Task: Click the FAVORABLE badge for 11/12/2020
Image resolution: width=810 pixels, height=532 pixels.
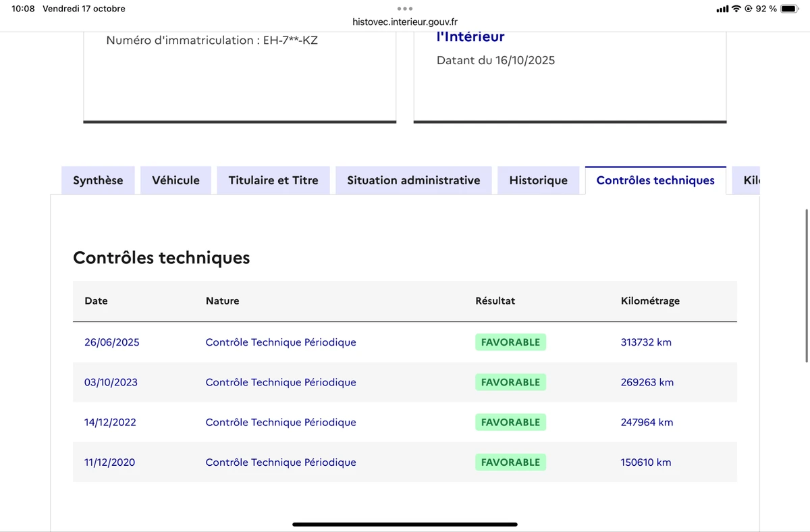Action: pos(510,462)
